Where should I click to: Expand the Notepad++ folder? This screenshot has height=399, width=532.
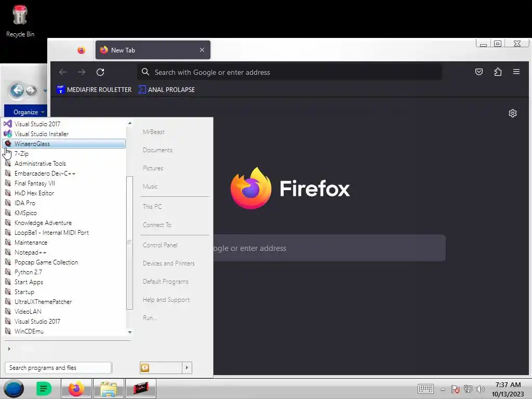(x=64, y=252)
